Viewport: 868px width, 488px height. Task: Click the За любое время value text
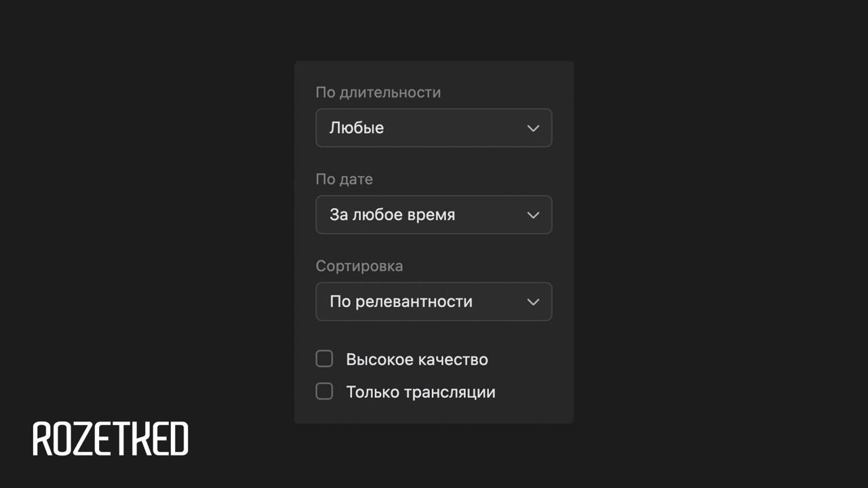tap(392, 215)
